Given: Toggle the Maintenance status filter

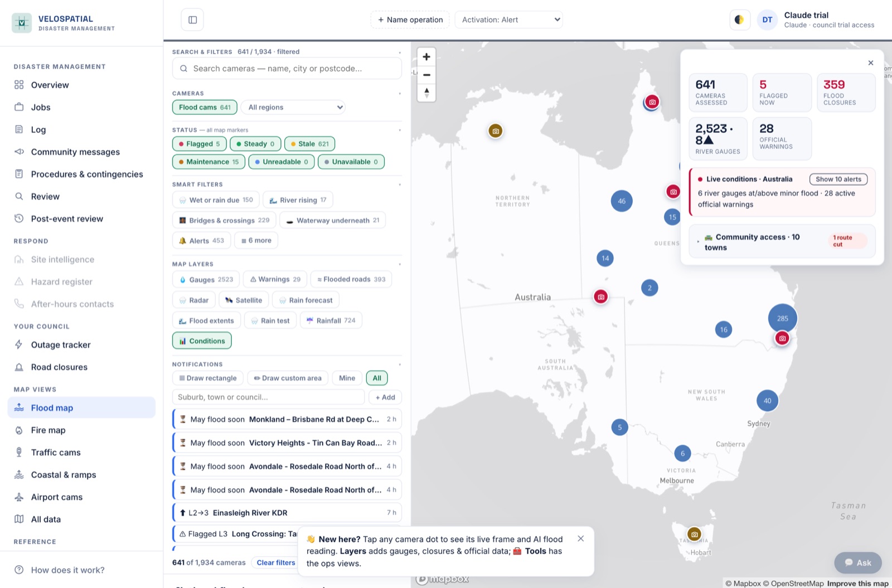Looking at the screenshot, I should [209, 162].
